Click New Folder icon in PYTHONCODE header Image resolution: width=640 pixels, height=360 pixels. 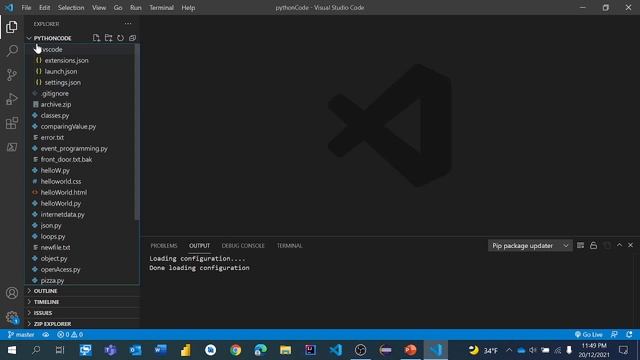point(109,38)
